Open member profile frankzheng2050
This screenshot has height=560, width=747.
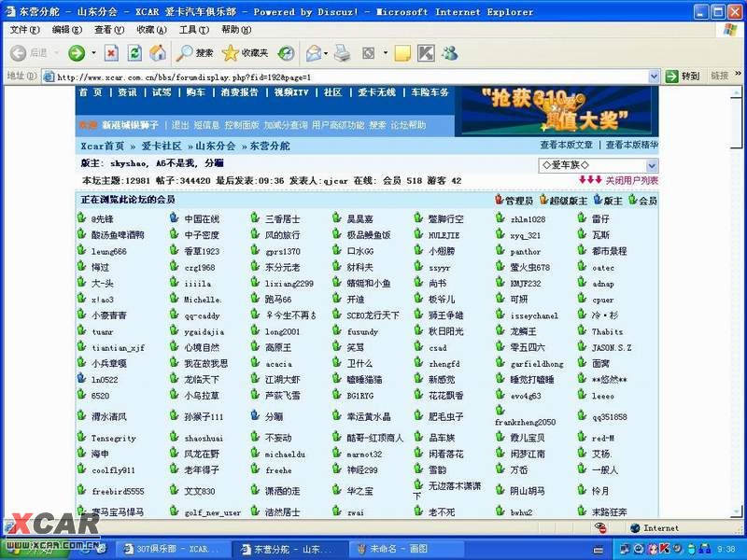[525, 422]
